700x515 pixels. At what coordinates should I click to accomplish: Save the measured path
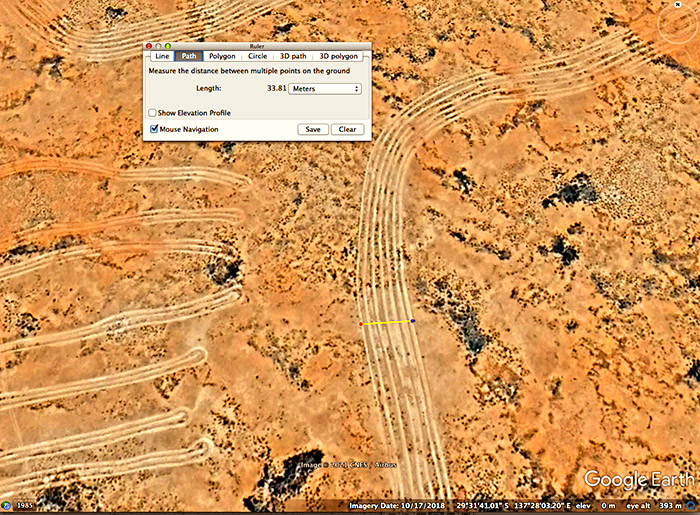tap(313, 129)
